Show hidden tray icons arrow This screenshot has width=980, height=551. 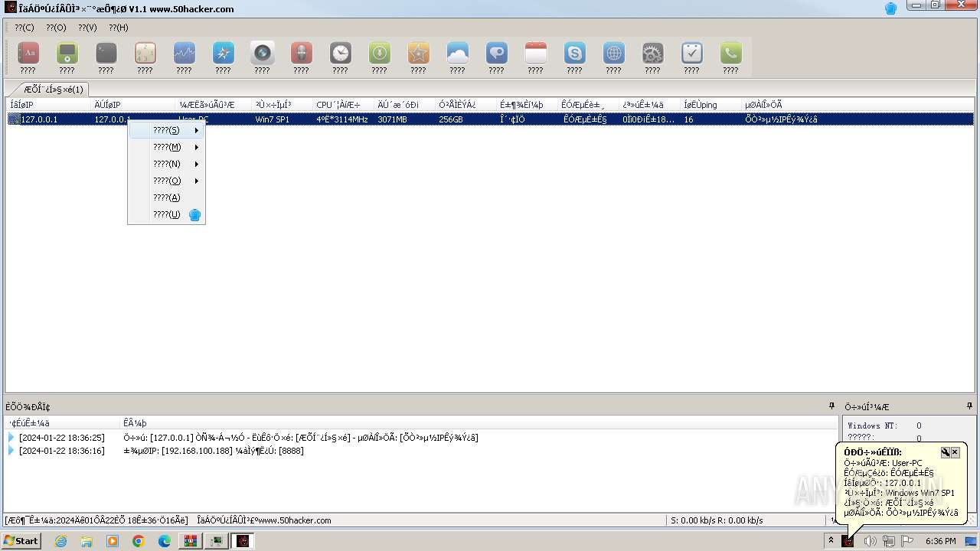[831, 541]
